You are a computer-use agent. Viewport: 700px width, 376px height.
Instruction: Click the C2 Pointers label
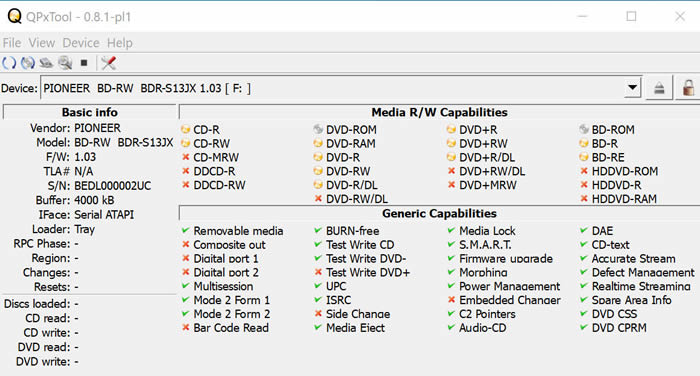pyautogui.click(x=487, y=314)
